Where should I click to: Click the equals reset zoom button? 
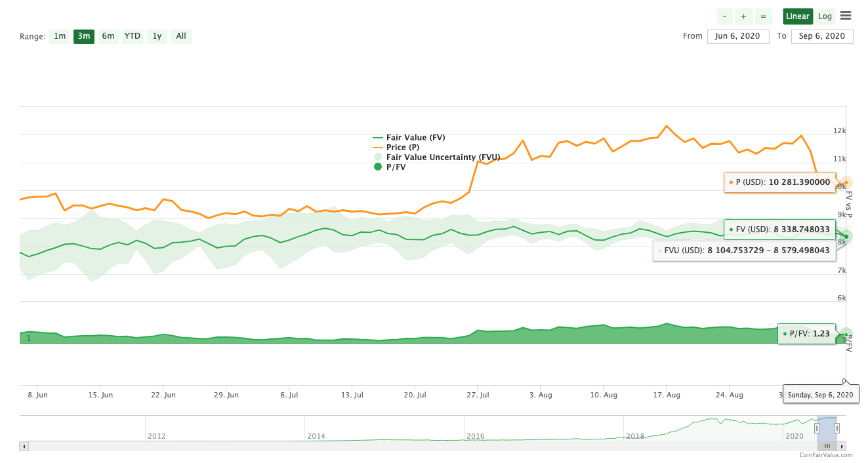762,16
